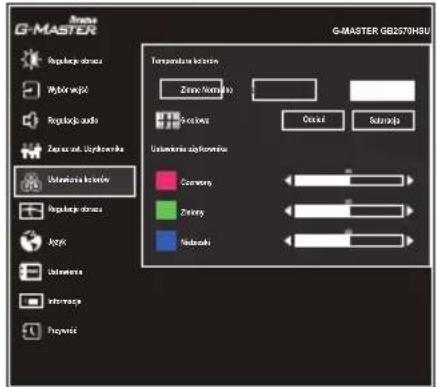Screen dimensions: 437x387
Task: Click the Temperatura kolorów heading
Action: coord(185,61)
